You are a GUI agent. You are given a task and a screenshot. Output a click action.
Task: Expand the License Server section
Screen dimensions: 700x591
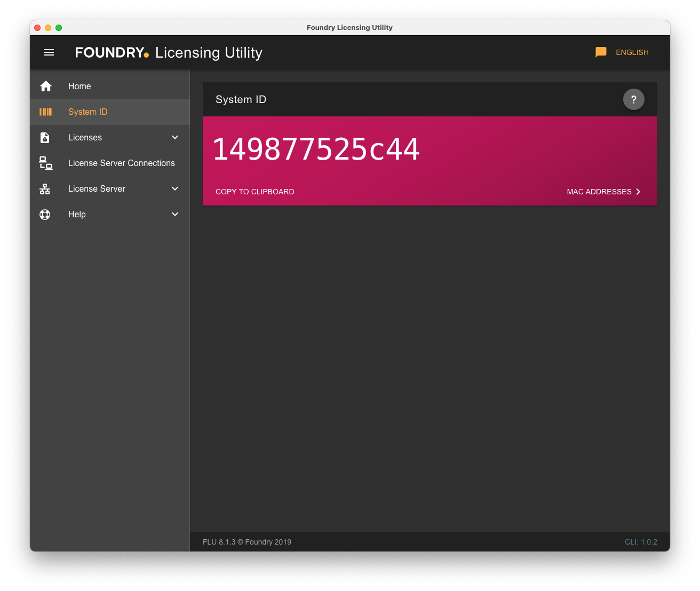(175, 188)
